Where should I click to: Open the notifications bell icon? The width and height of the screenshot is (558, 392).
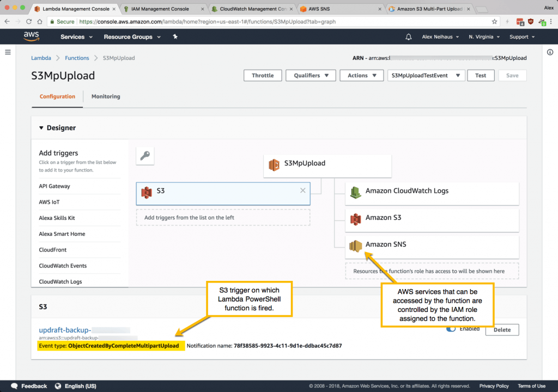pos(408,36)
